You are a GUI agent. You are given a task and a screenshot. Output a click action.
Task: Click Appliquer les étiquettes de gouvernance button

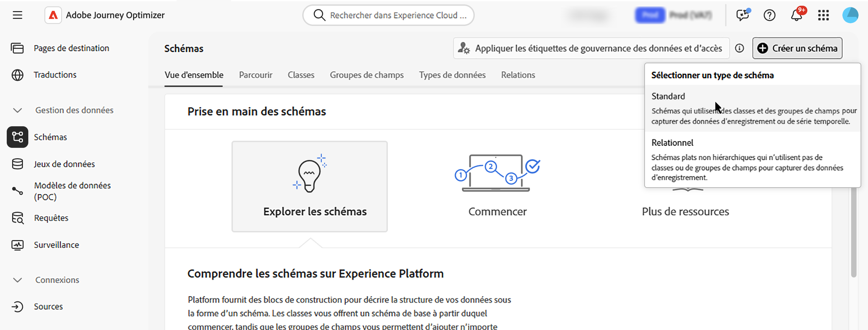pos(591,48)
